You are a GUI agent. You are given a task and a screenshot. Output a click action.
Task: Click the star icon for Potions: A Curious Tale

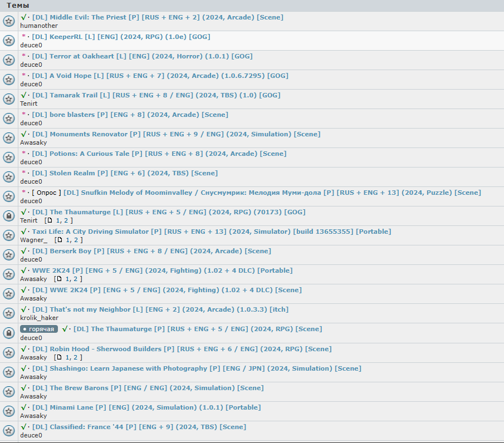tap(9, 157)
